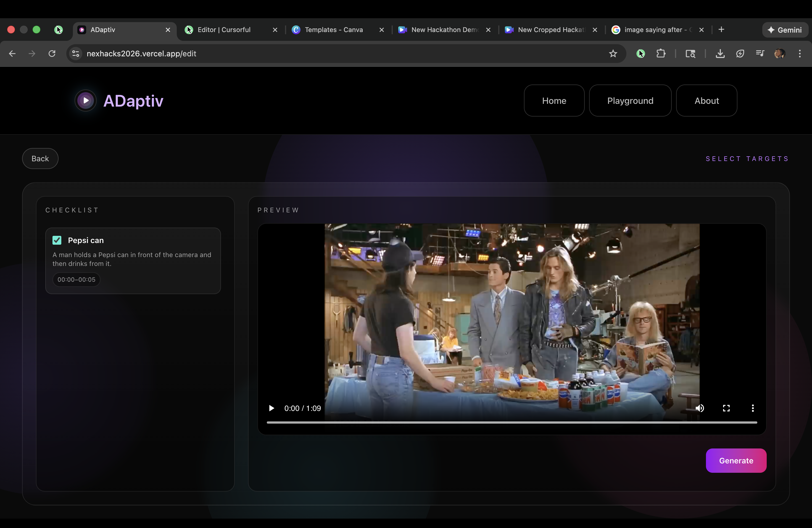Seek along the video progress bar
This screenshot has height=528, width=812.
click(x=512, y=422)
